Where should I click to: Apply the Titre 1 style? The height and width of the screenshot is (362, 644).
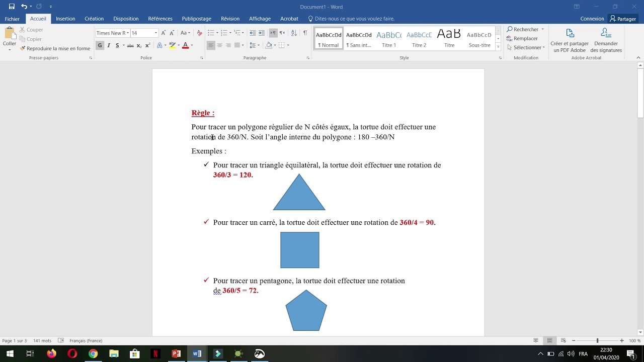[389, 38]
